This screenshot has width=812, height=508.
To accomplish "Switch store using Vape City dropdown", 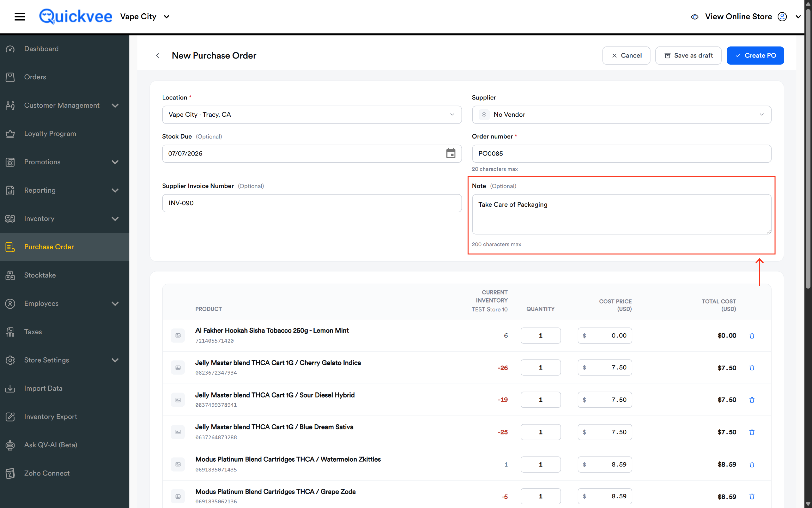I will 145,16.
